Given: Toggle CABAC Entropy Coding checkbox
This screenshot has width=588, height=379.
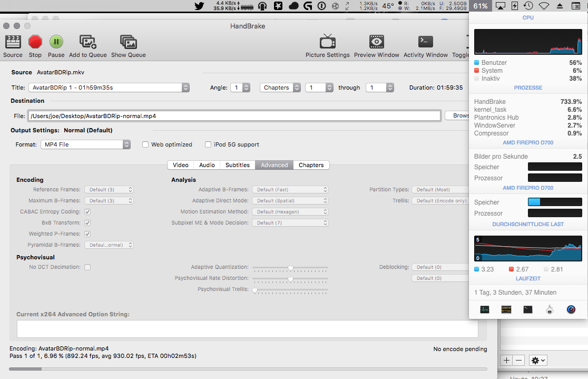Looking at the screenshot, I should (x=87, y=212).
